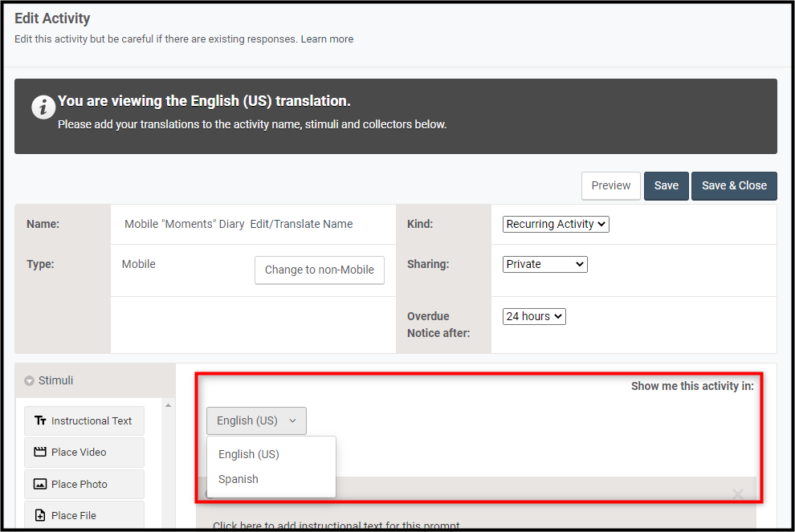Click the Instructional Text stimulus icon
The height and width of the screenshot is (532, 795).
tap(41, 421)
